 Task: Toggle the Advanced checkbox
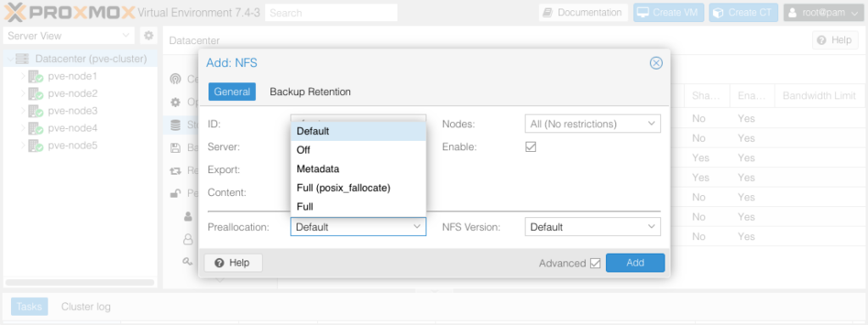(x=595, y=263)
